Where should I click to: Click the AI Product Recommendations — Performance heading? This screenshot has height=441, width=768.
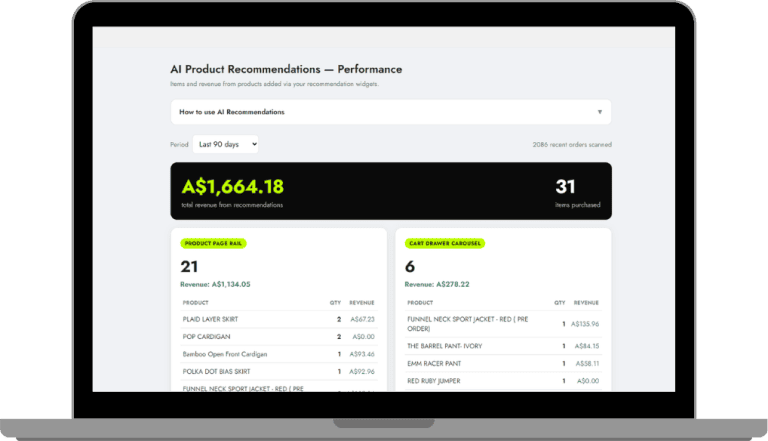pos(286,69)
